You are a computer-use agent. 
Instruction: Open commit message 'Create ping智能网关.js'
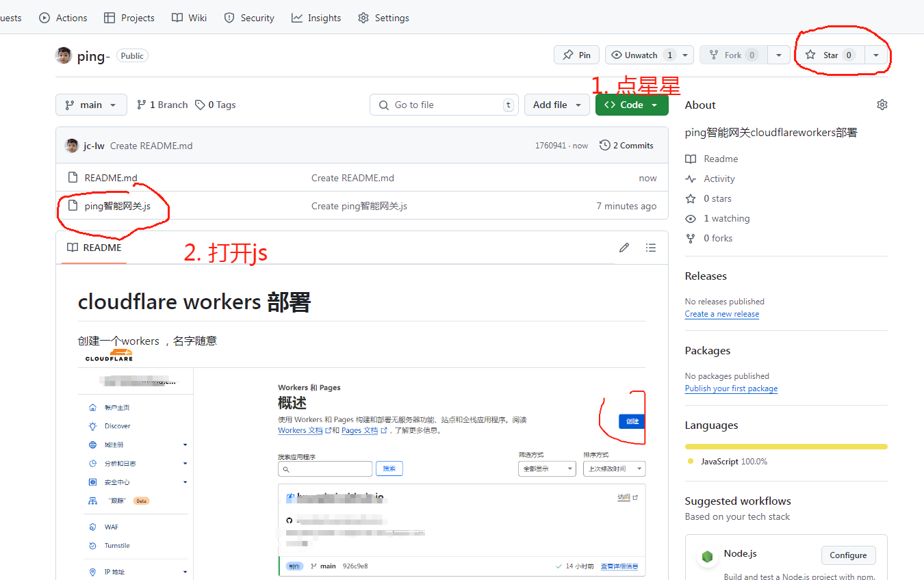point(359,206)
